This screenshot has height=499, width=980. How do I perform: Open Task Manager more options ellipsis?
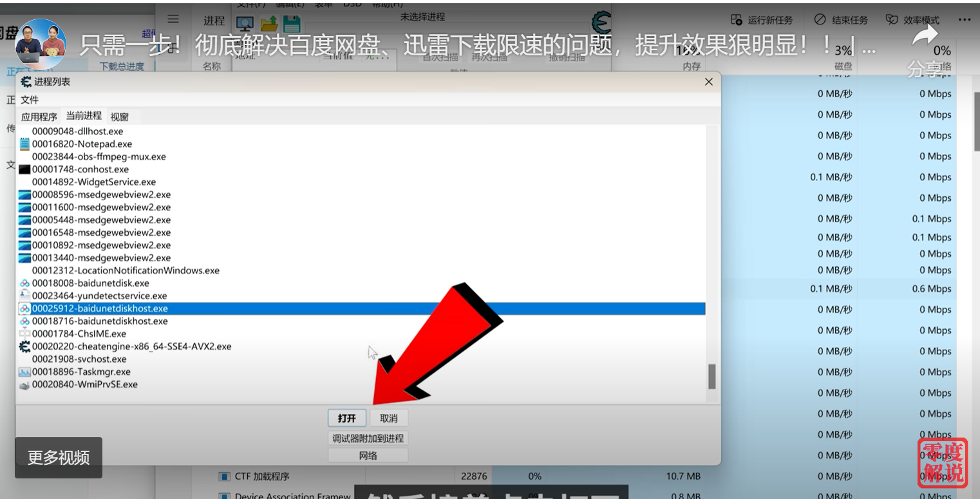pyautogui.click(x=964, y=20)
